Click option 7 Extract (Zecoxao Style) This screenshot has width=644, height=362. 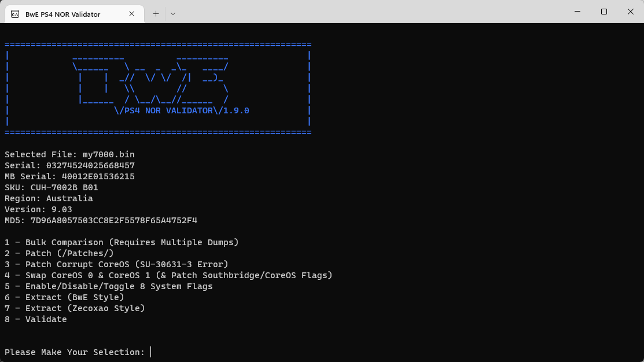(75, 308)
